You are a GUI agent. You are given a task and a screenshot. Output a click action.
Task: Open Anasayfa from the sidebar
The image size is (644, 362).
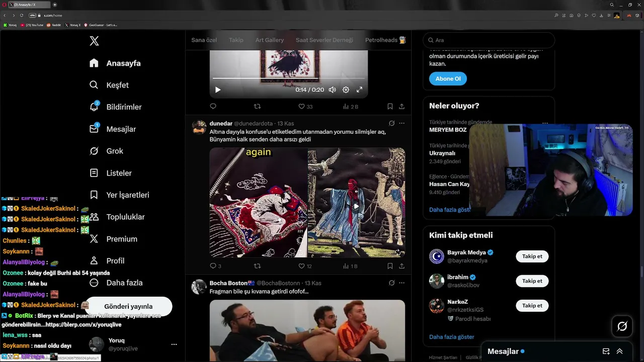coord(115,63)
